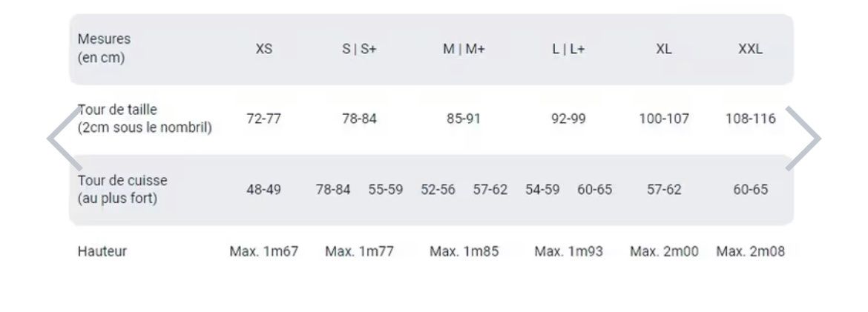Select the XXL size column header
This screenshot has width=868, height=312.
click(x=751, y=49)
